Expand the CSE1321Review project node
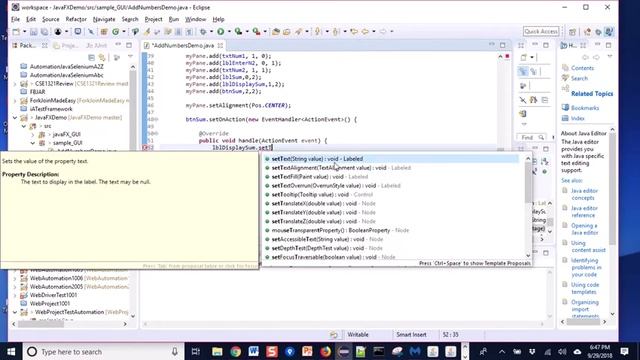The height and width of the screenshot is (360, 640). click(15, 84)
